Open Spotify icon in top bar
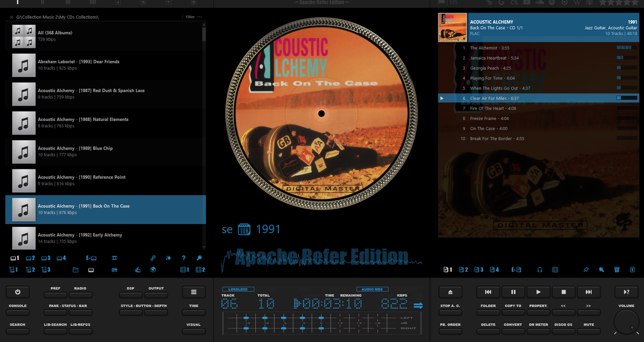Viewport: 644px width, 342px height. point(552,3)
